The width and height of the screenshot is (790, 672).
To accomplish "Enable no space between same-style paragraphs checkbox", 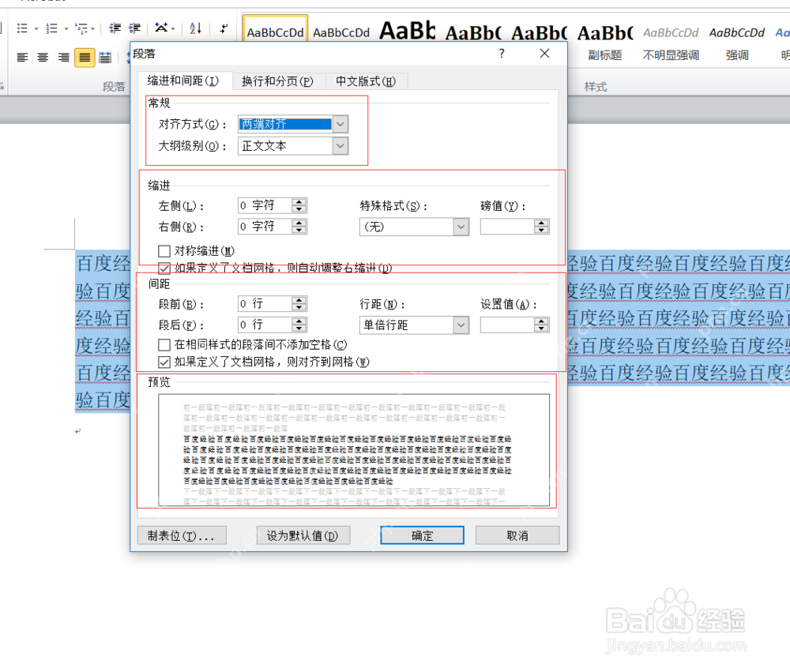I will 164,344.
